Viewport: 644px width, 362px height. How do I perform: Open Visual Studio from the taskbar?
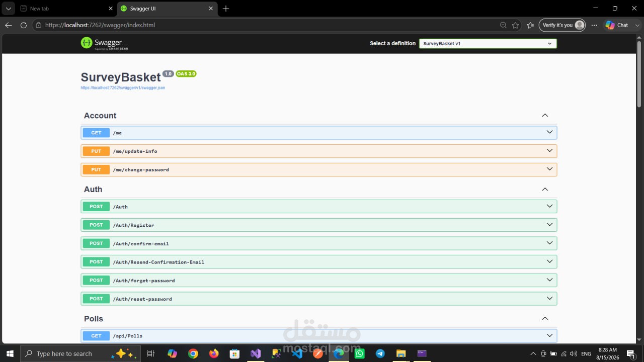[x=256, y=353]
